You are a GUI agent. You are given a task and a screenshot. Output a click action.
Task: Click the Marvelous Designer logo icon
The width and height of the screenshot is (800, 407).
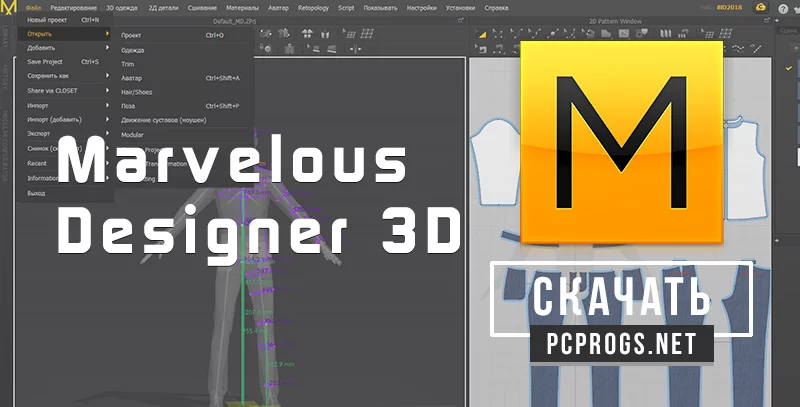pos(9,8)
